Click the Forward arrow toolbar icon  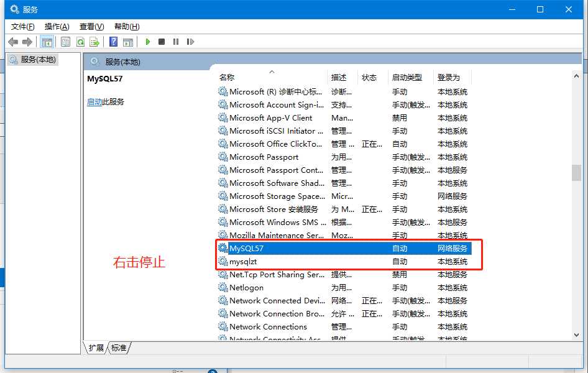[27, 42]
